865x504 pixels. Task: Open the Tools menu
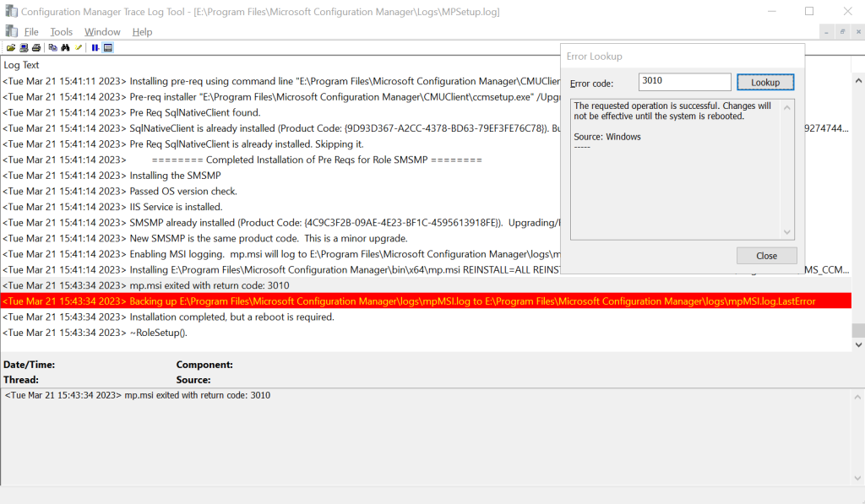[61, 32]
